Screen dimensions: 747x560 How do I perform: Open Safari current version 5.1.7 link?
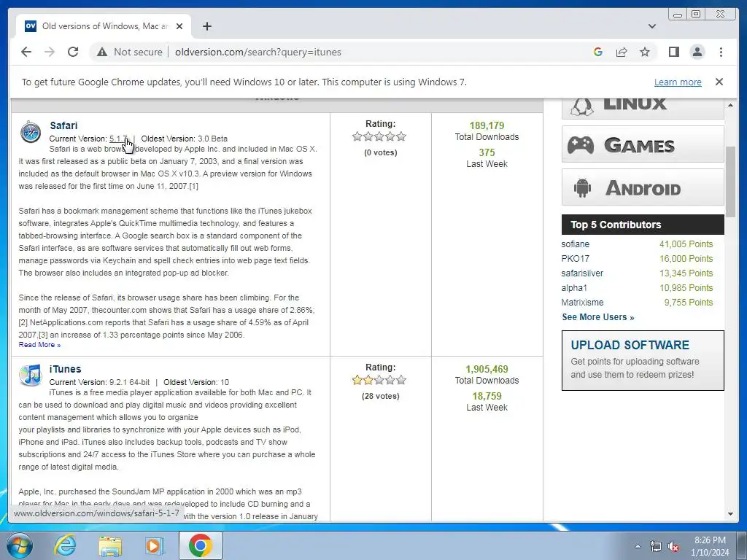point(119,139)
